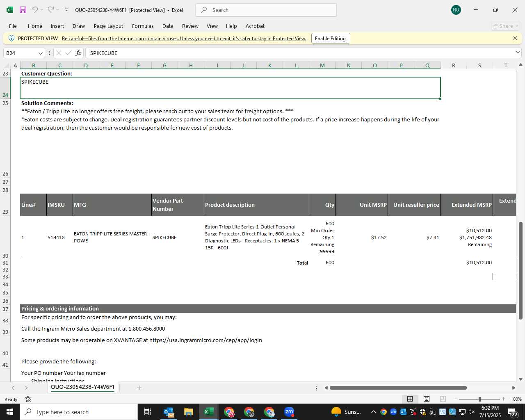Click the Zoom Out minus button
Screen dimensions: 525x420
pos(455,399)
